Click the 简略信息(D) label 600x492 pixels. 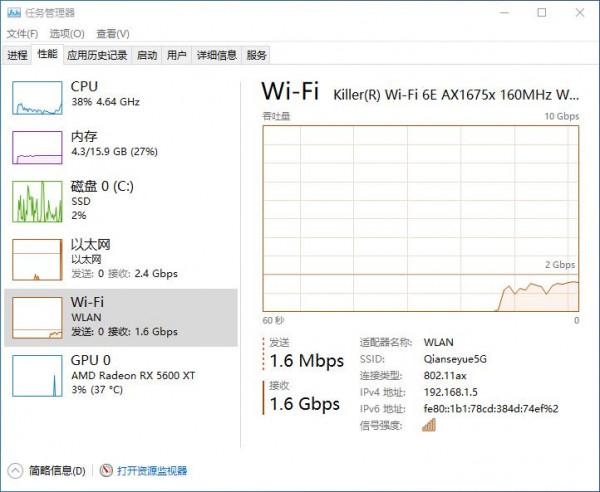tap(57, 471)
